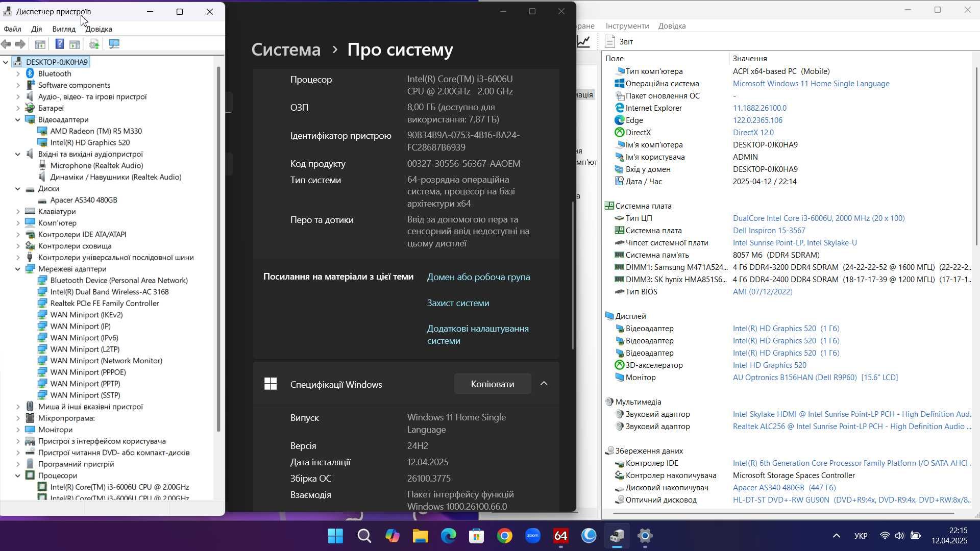
Task: Expand the Software components node
Action: click(18, 85)
